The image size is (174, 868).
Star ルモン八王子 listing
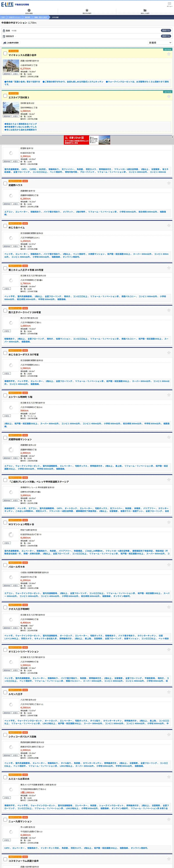coord(169,692)
